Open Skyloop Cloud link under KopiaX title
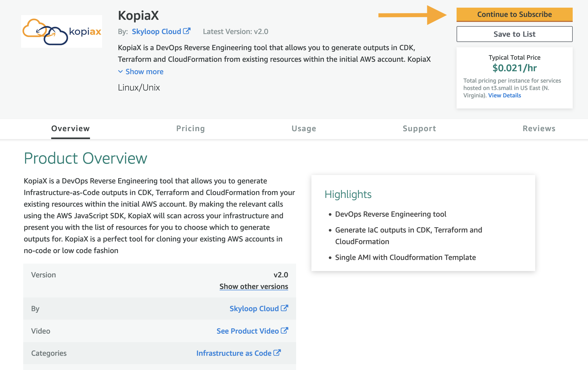Image resolution: width=588 pixels, height=370 pixels. pyautogui.click(x=156, y=31)
